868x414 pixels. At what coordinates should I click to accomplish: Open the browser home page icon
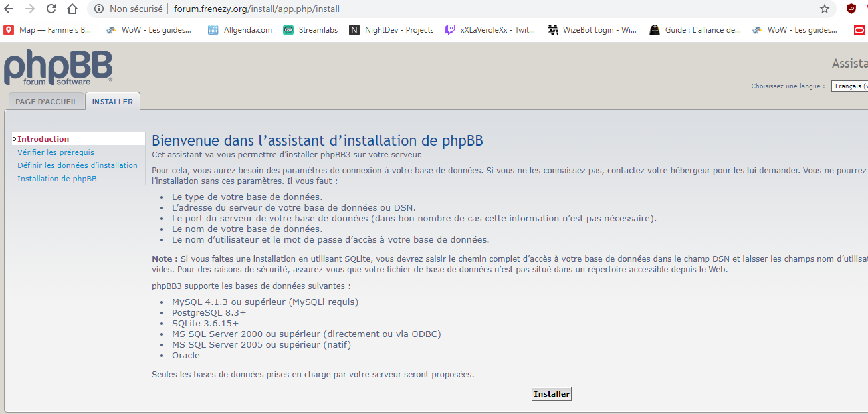point(72,9)
